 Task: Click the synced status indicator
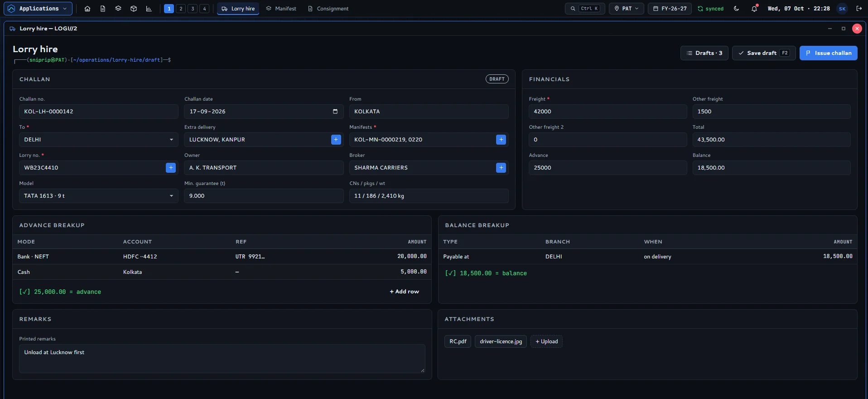click(710, 9)
